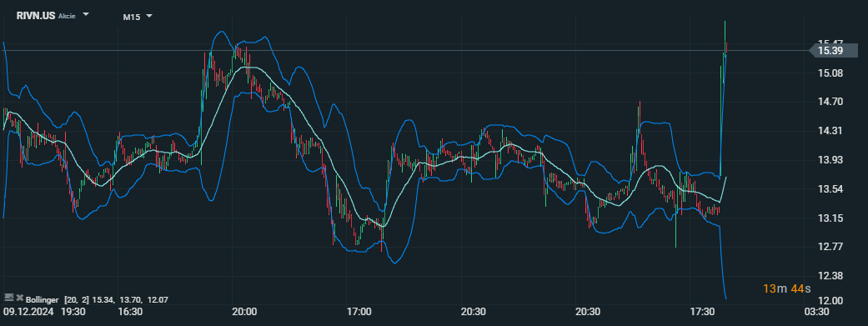Viewport: 868px width, 326px height.
Task: Click the Akcie instrument type label
Action: (67, 17)
